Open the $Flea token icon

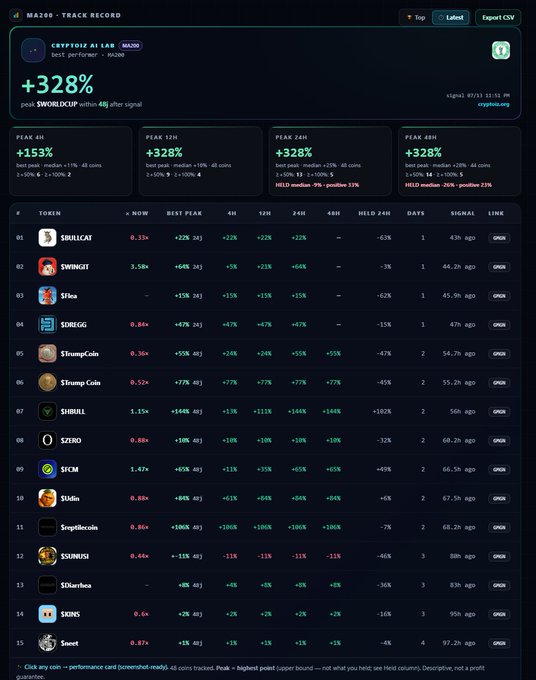click(47, 296)
